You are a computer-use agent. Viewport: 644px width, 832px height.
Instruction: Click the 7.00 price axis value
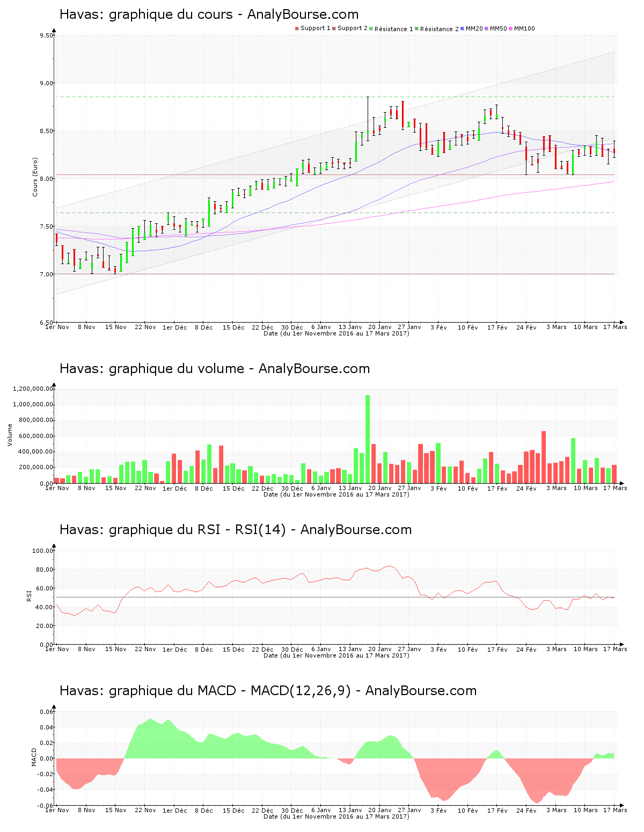[47, 274]
